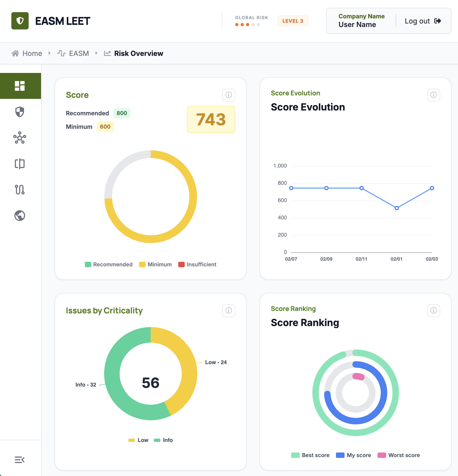458x476 pixels.
Task: Click the GLOBAL RISK dots indicator
Action: click(x=247, y=25)
